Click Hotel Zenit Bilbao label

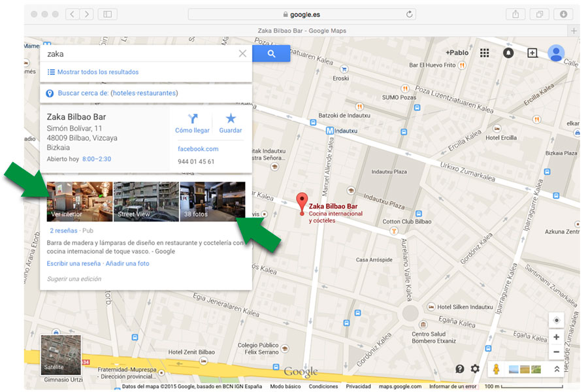point(191,352)
